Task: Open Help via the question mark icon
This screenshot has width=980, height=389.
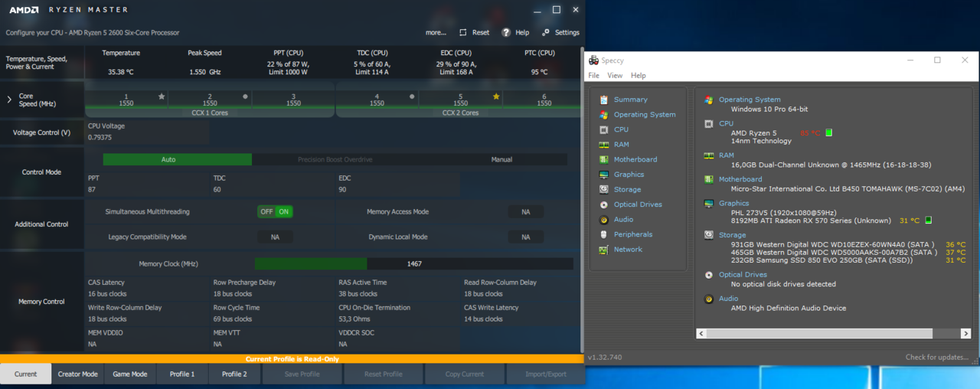Action: 506,33
